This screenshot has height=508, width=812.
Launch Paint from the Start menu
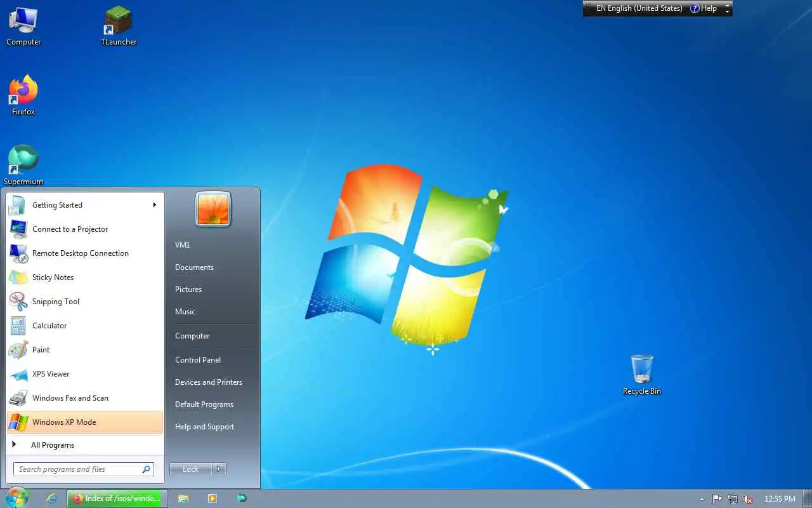pos(85,350)
